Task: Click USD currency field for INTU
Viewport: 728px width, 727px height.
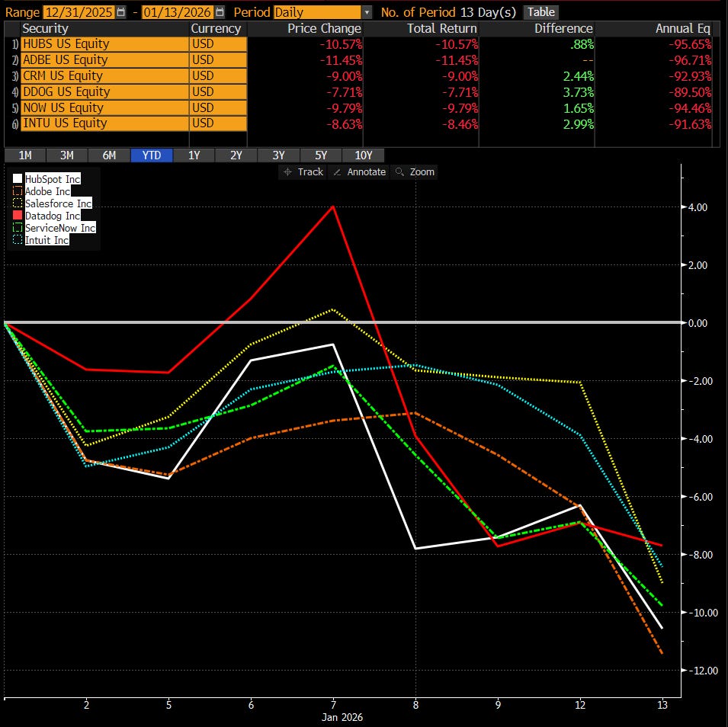Action: pyautogui.click(x=218, y=123)
